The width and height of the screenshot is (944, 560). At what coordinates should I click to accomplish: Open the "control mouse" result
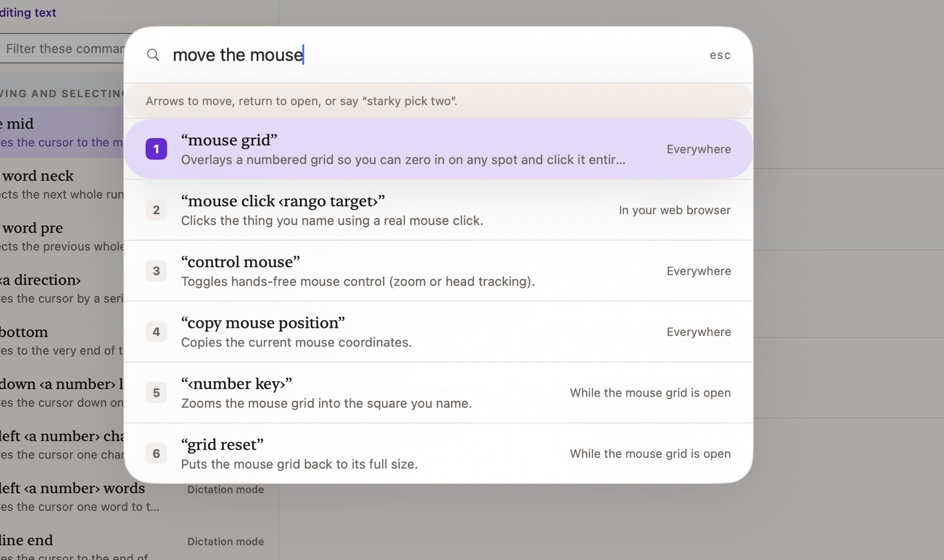[x=438, y=271]
